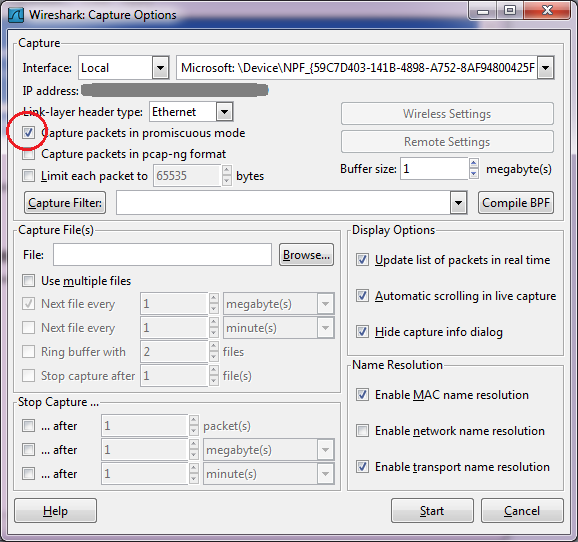Maximize the Capture Options window
The width and height of the screenshot is (578, 542).
510,10
